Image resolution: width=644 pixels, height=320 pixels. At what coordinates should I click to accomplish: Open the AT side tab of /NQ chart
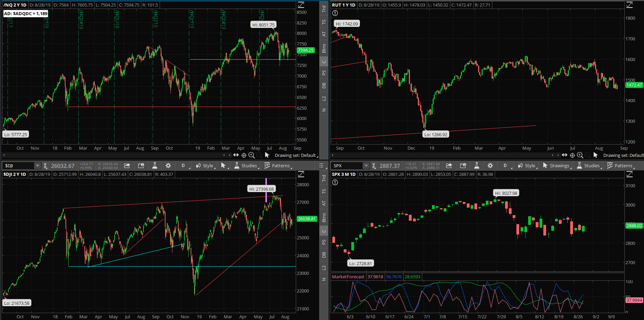(x=324, y=34)
